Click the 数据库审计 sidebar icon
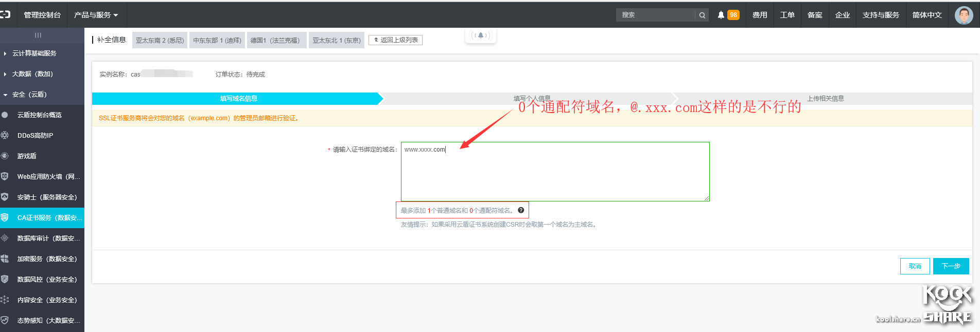The height and width of the screenshot is (332, 980). tap(5, 238)
